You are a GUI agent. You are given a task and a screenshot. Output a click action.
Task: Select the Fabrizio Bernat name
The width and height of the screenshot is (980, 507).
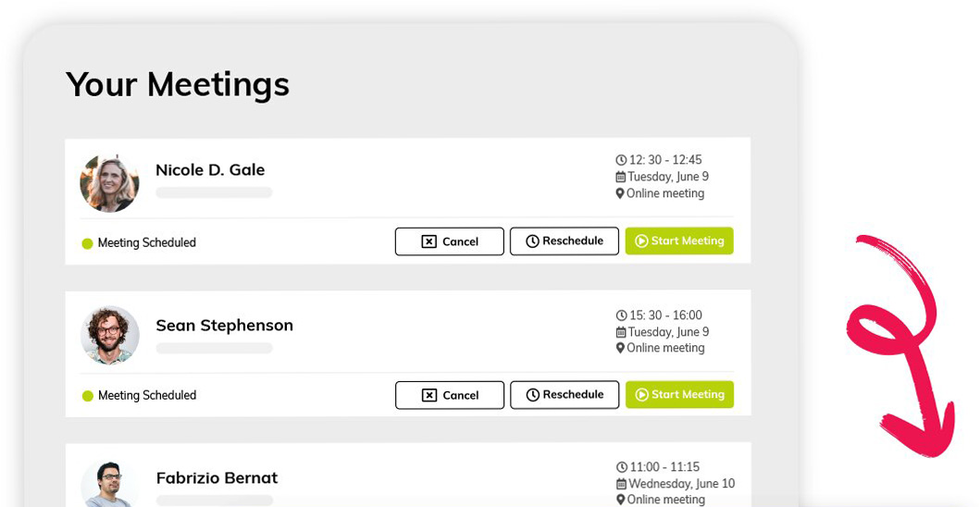pyautogui.click(x=217, y=478)
